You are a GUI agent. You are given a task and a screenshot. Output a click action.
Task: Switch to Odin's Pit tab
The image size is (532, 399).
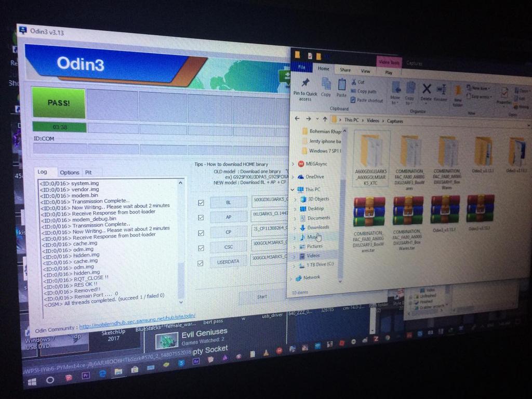coord(88,172)
